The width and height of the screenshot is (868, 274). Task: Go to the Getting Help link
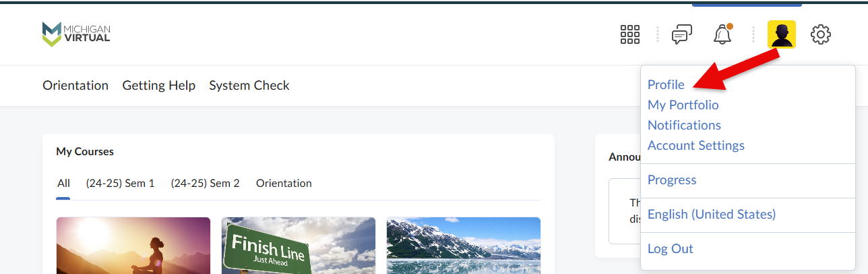(158, 85)
